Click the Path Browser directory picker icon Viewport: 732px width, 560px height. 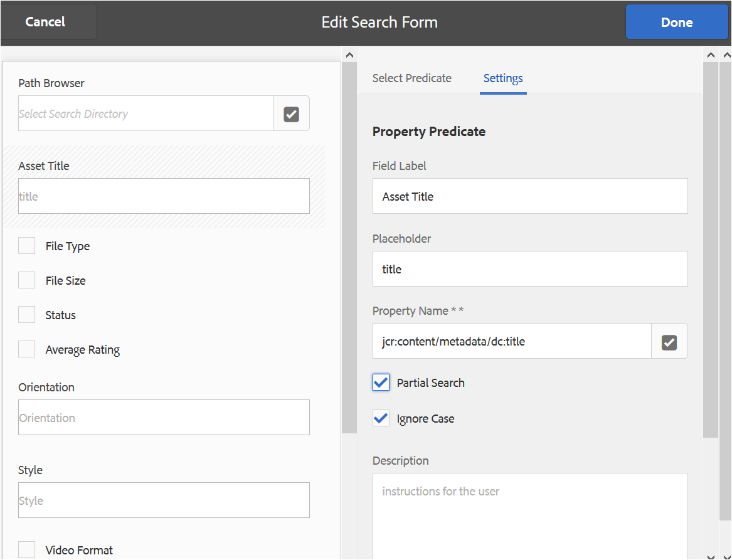(291, 114)
